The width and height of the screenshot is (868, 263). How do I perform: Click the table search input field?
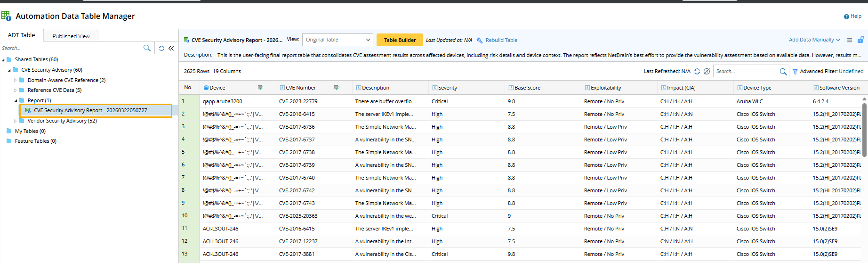746,71
